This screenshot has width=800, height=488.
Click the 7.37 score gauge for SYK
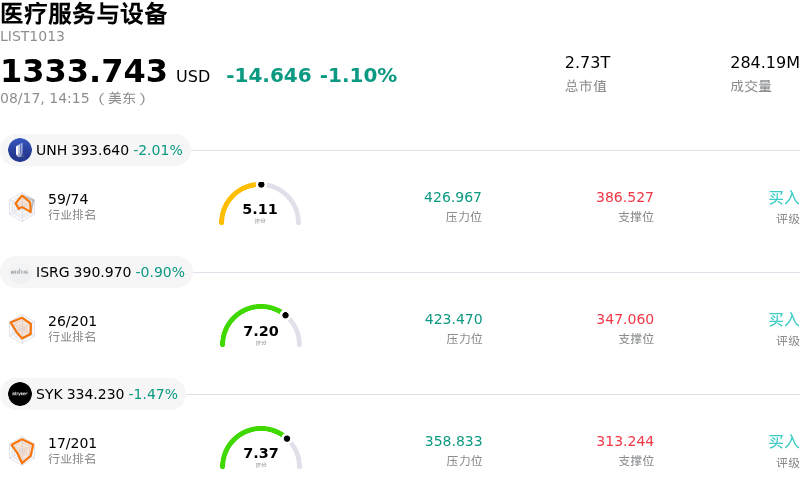click(x=261, y=448)
